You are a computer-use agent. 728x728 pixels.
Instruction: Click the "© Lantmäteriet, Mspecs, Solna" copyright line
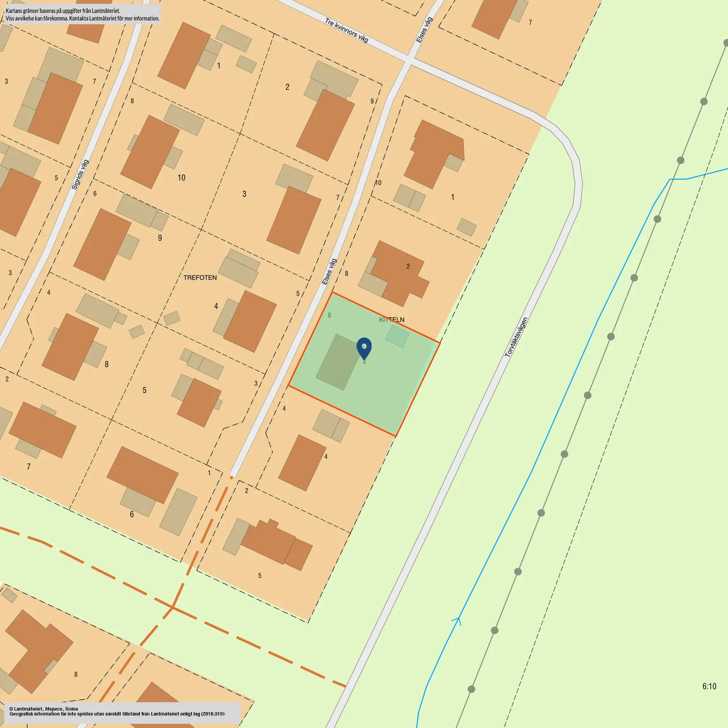point(44,709)
